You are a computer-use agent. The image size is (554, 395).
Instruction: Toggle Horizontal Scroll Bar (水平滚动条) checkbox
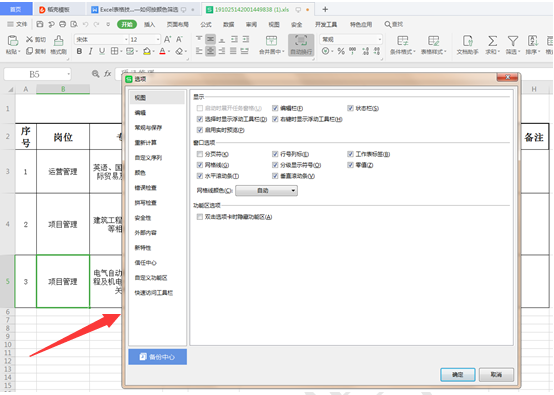point(200,176)
